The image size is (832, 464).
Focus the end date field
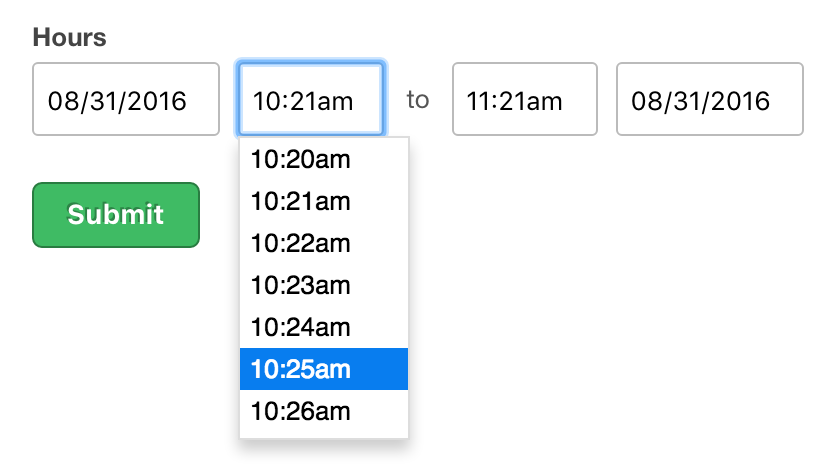(709, 100)
